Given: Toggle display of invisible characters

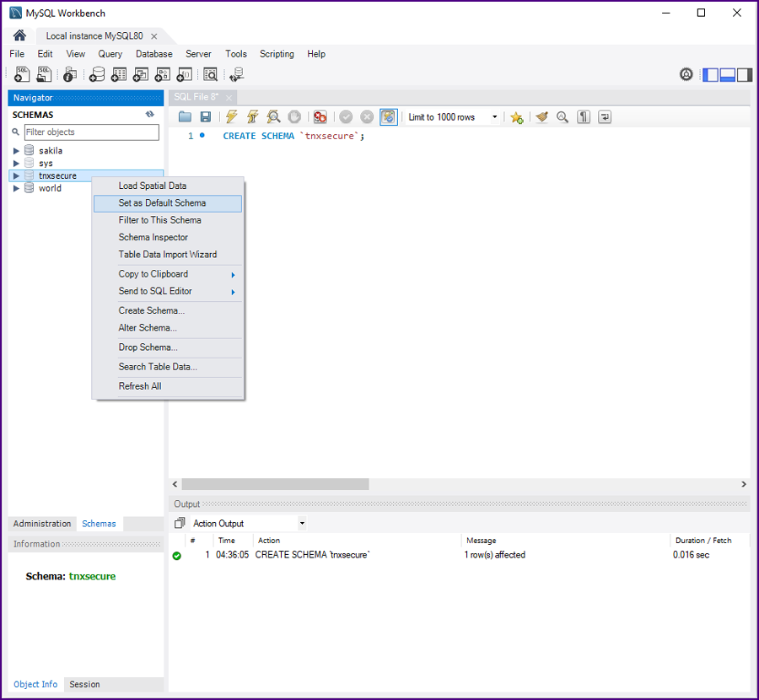Looking at the screenshot, I should 584,116.
